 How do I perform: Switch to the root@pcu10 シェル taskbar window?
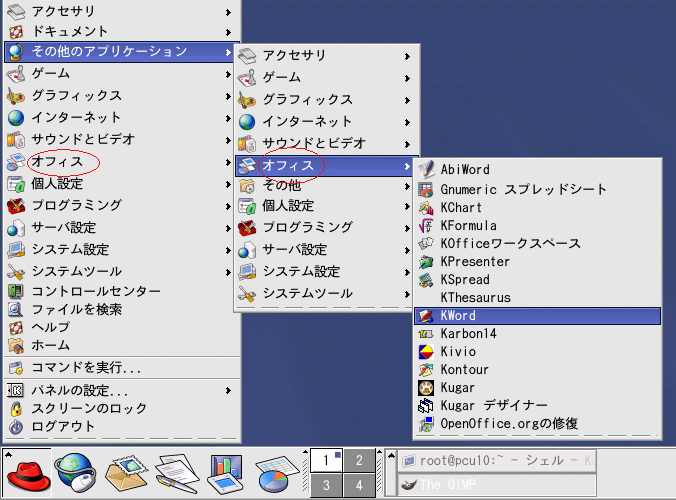pos(497,461)
